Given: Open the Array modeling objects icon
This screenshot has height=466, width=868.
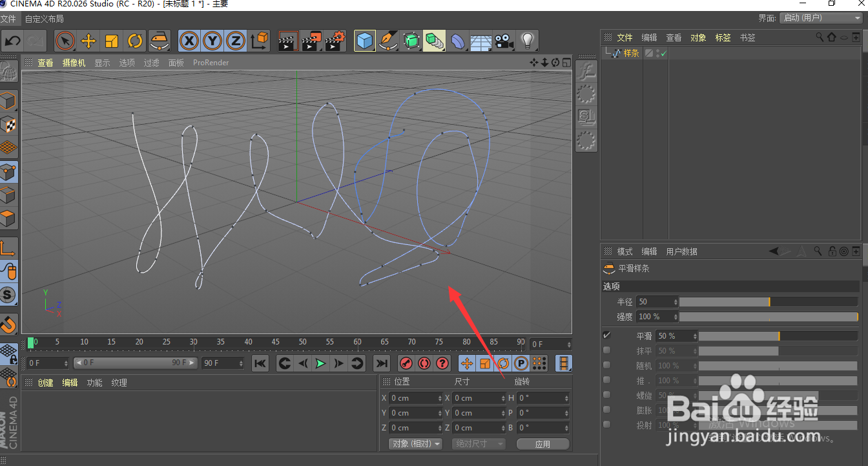Looking at the screenshot, I should tap(435, 41).
